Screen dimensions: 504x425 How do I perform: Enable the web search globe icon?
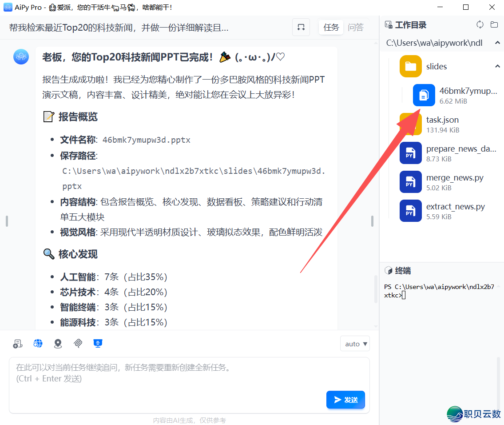tap(38, 343)
